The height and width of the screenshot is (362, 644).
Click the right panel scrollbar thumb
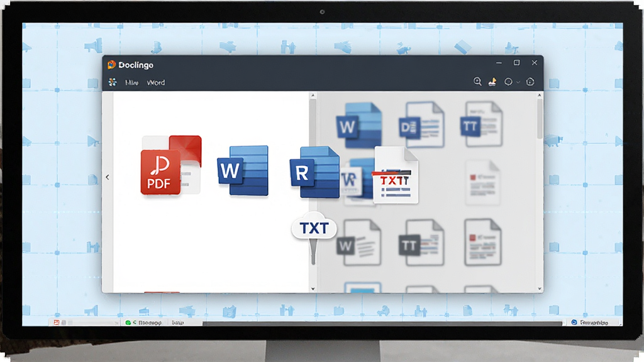(x=540, y=118)
